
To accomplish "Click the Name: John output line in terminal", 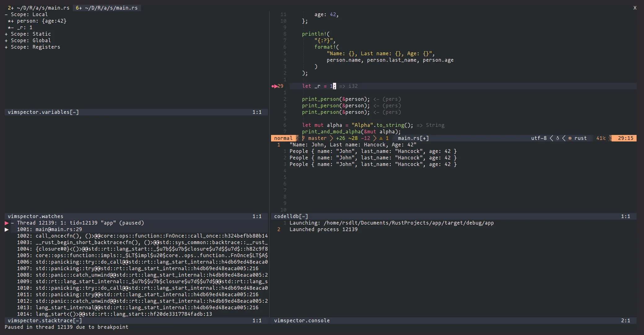I will click(x=353, y=145).
